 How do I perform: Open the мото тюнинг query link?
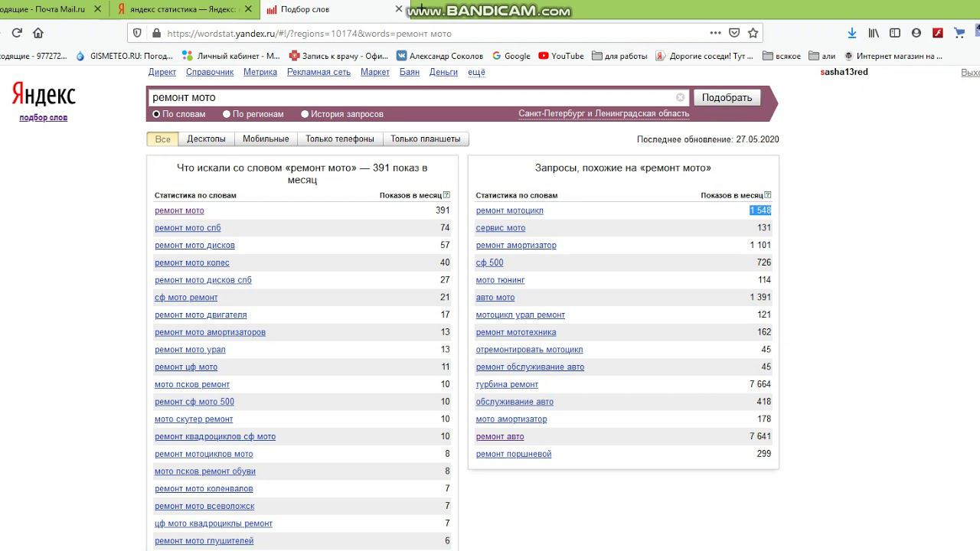point(500,280)
